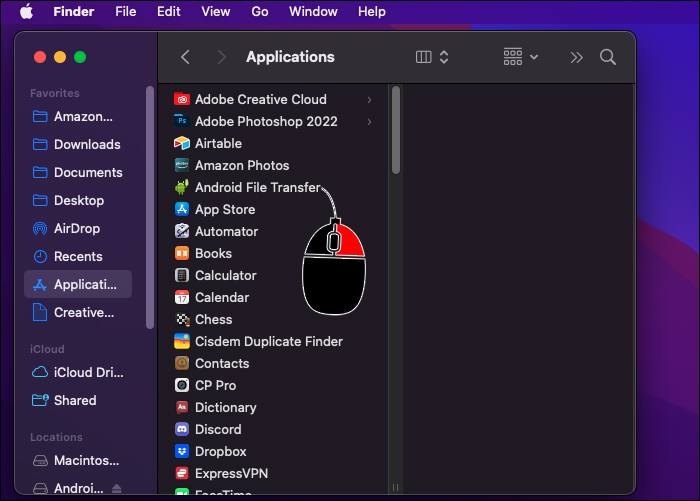Go back with the back arrow
This screenshot has height=501, width=700.
click(x=185, y=57)
